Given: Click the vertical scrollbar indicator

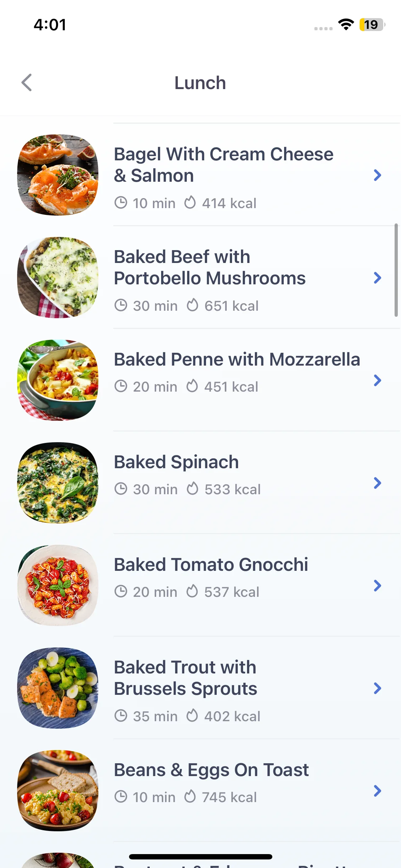Looking at the screenshot, I should tap(396, 270).
